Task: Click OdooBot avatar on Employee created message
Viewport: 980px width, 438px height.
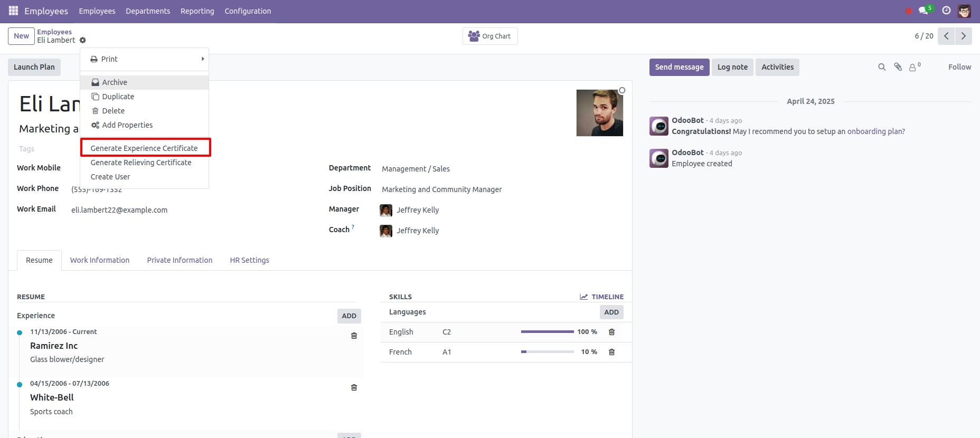Action: coord(659,158)
